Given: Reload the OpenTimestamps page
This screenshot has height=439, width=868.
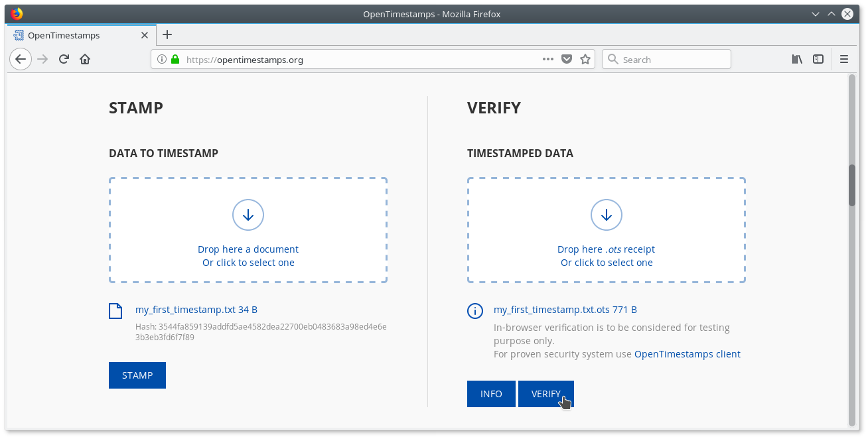Looking at the screenshot, I should click(64, 59).
